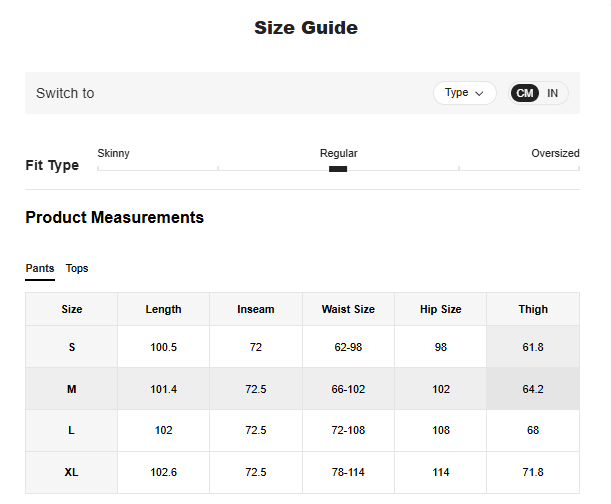Click the Thigh column header
Viewport: 611px width, 504px height.
533,309
